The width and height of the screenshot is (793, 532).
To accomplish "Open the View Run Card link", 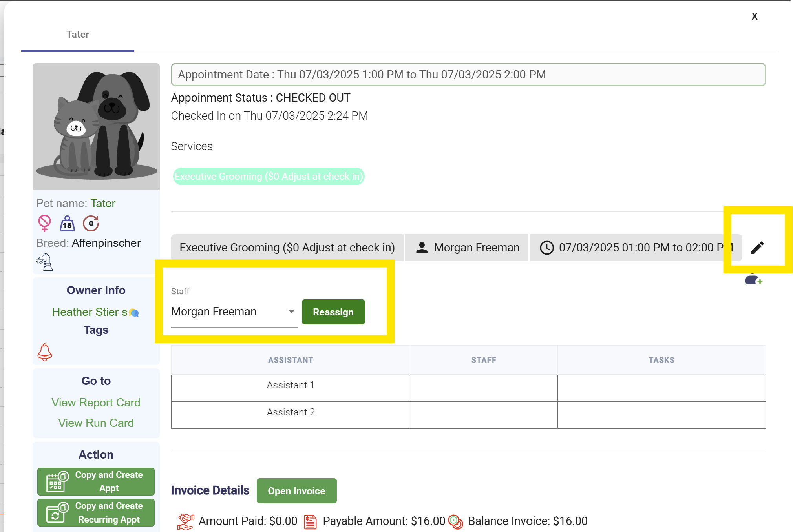I will [x=96, y=423].
